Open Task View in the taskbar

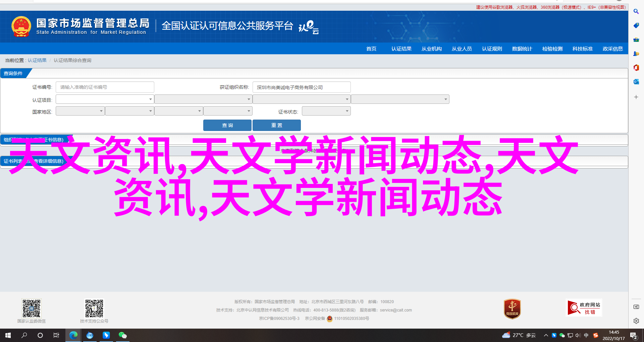pos(56,335)
